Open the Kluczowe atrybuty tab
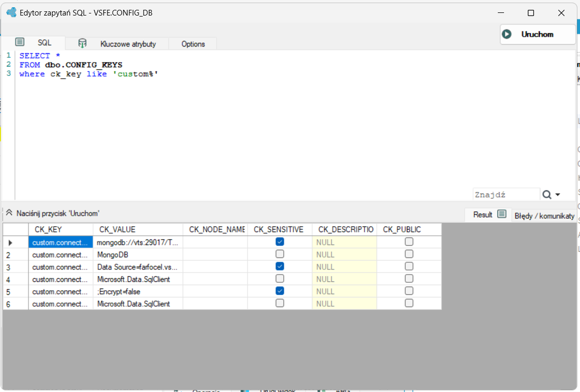The width and height of the screenshot is (580, 392). pyautogui.click(x=117, y=43)
